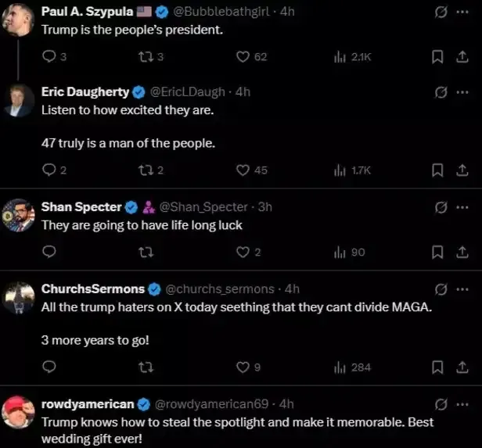Like the ChurchsSermons tweet
482x448 pixels.
coord(243,367)
